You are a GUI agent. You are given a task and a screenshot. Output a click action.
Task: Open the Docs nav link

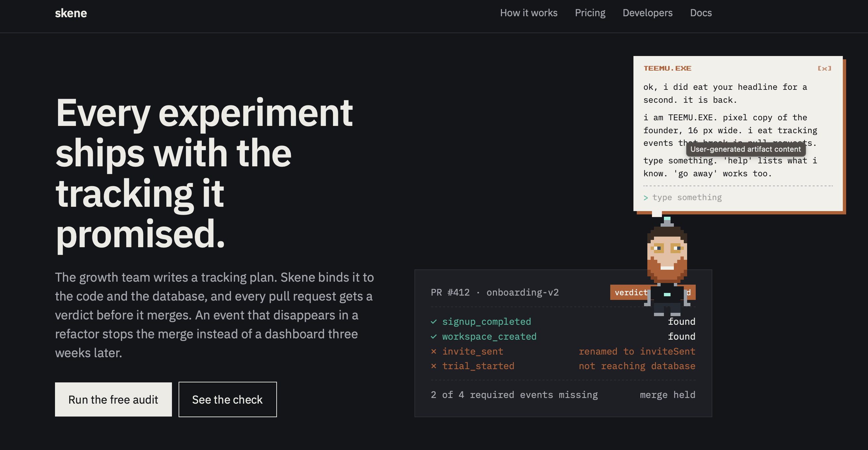click(x=701, y=13)
